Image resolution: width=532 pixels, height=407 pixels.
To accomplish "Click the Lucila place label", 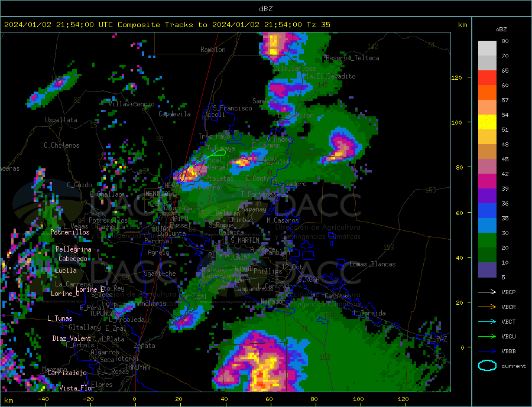I will pyautogui.click(x=66, y=271).
